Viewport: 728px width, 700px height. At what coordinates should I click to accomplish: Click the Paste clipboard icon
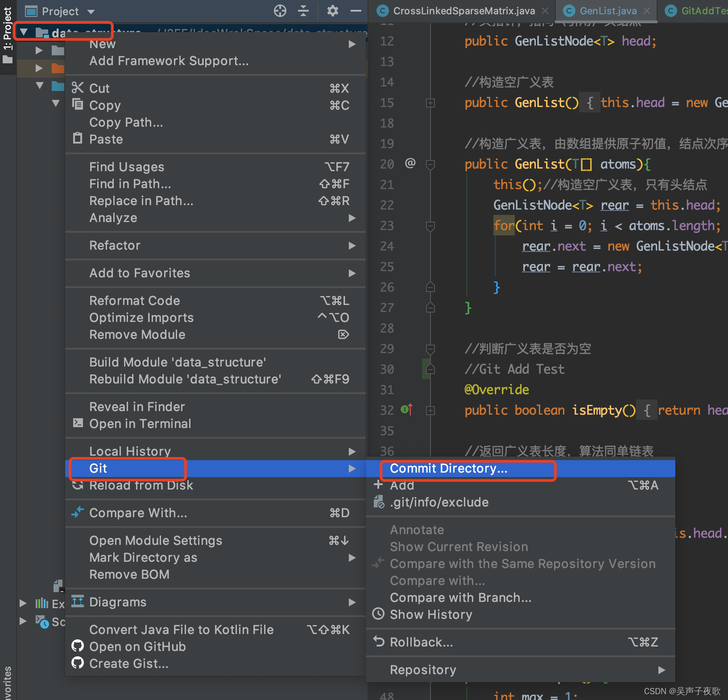pos(78,138)
